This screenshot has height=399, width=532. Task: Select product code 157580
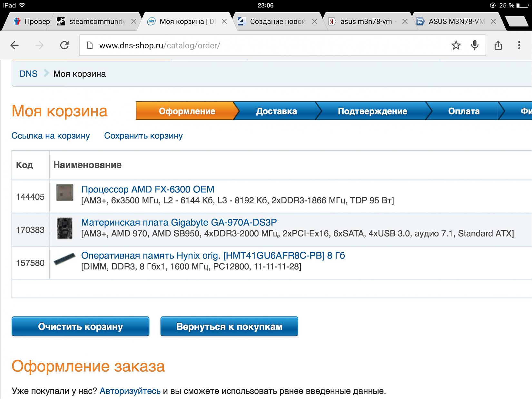tap(30, 263)
